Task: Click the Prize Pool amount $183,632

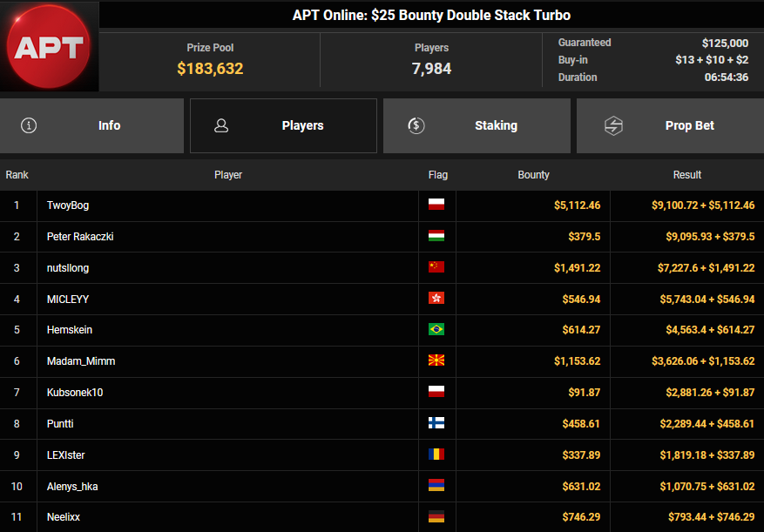Action: [x=210, y=69]
